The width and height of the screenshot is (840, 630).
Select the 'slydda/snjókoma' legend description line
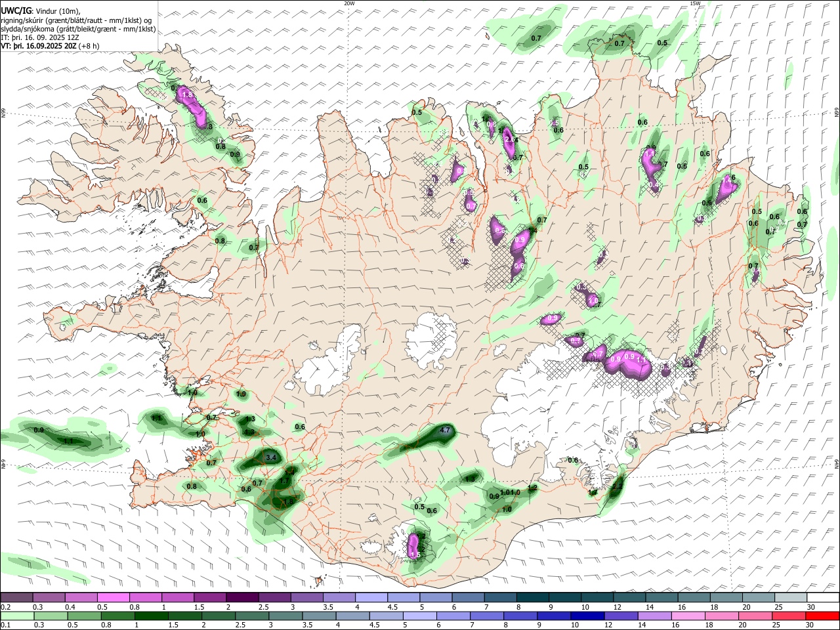tap(78, 29)
